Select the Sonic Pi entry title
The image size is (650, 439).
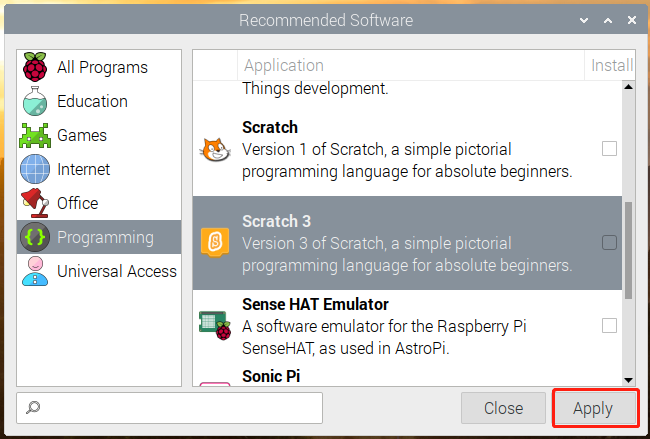271,376
